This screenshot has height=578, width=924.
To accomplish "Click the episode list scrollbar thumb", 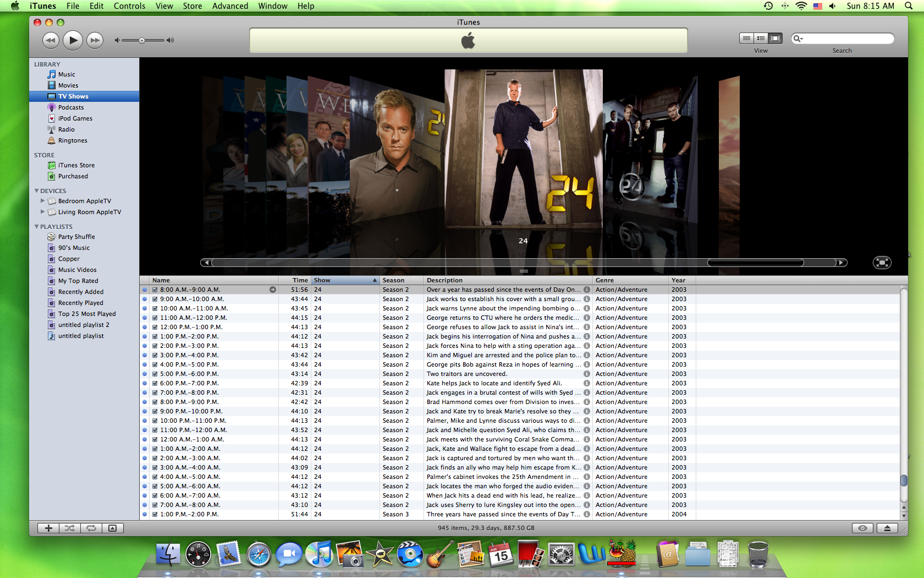I will [x=904, y=480].
